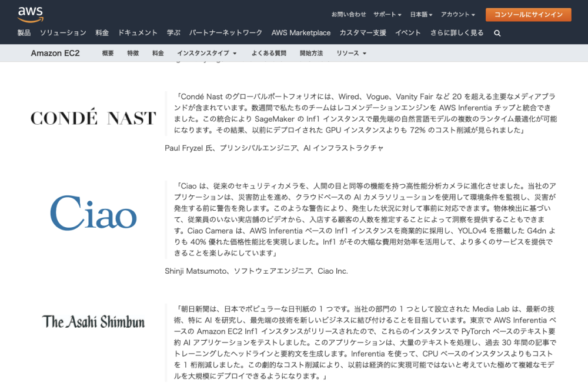Go to ドキュメント
Screen dimensions: 588x389
tap(138, 33)
